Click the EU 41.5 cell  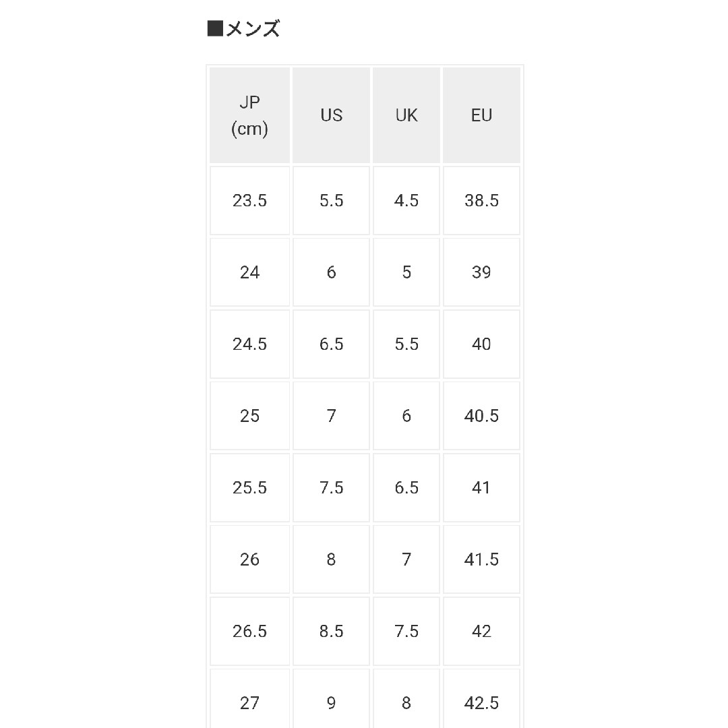[x=481, y=559]
